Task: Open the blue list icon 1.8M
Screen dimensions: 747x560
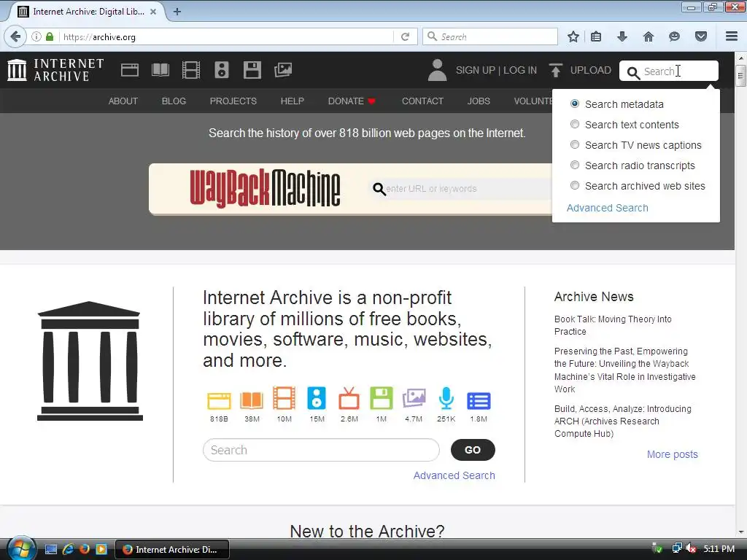Action: click(x=479, y=401)
